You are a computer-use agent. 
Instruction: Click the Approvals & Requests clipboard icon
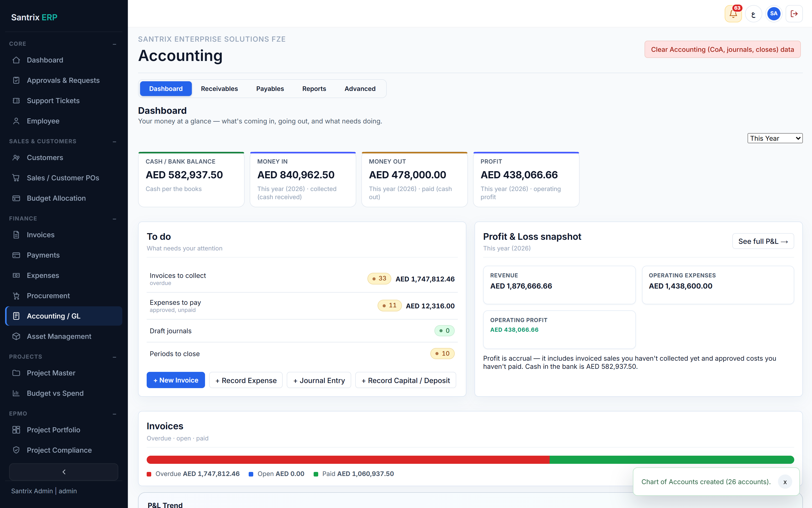pyautogui.click(x=16, y=80)
